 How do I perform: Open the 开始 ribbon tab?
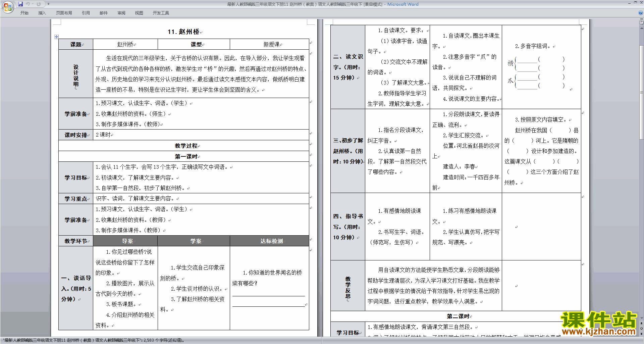24,13
